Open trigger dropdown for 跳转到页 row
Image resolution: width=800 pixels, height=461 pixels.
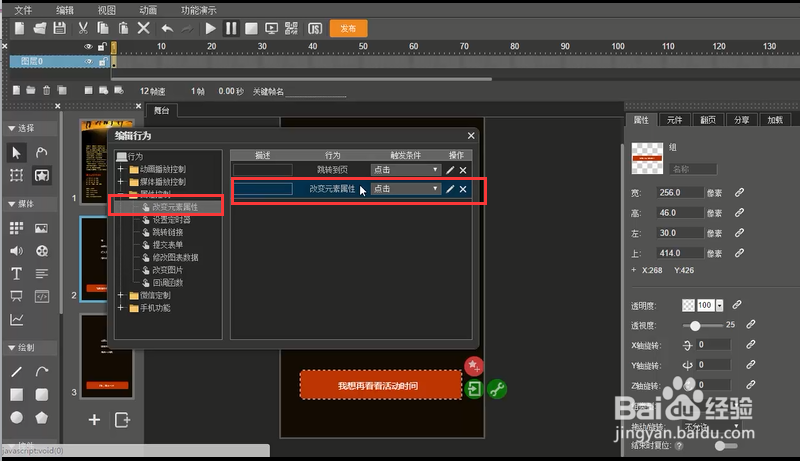[406, 170]
